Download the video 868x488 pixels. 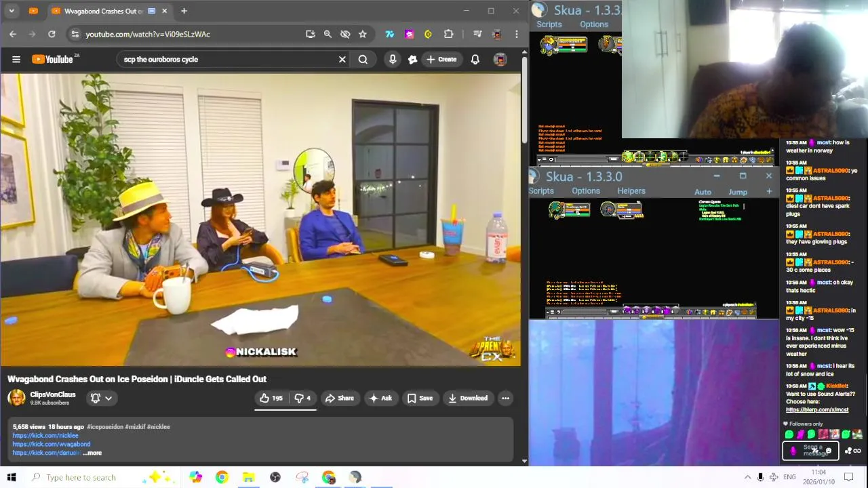pyautogui.click(x=468, y=399)
